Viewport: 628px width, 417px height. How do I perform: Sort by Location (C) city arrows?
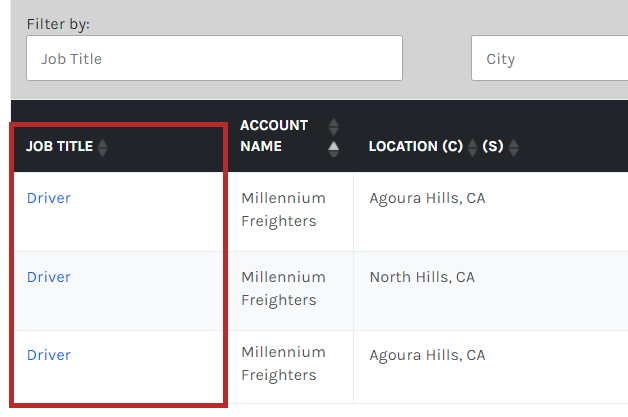click(x=473, y=147)
